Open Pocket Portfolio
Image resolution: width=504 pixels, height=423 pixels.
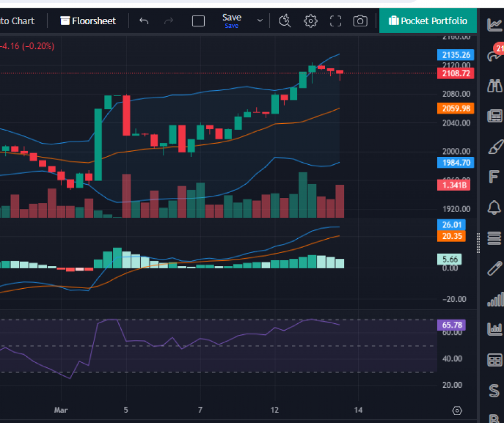[x=428, y=21]
